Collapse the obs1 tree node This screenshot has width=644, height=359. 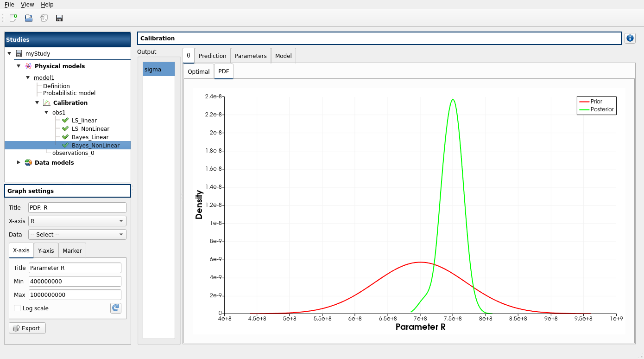click(x=46, y=112)
